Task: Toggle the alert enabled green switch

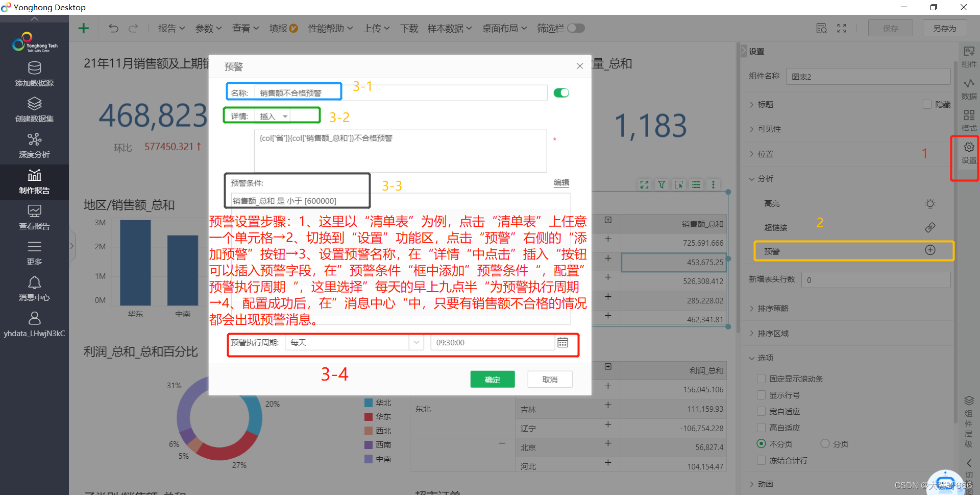Action: pyautogui.click(x=561, y=92)
